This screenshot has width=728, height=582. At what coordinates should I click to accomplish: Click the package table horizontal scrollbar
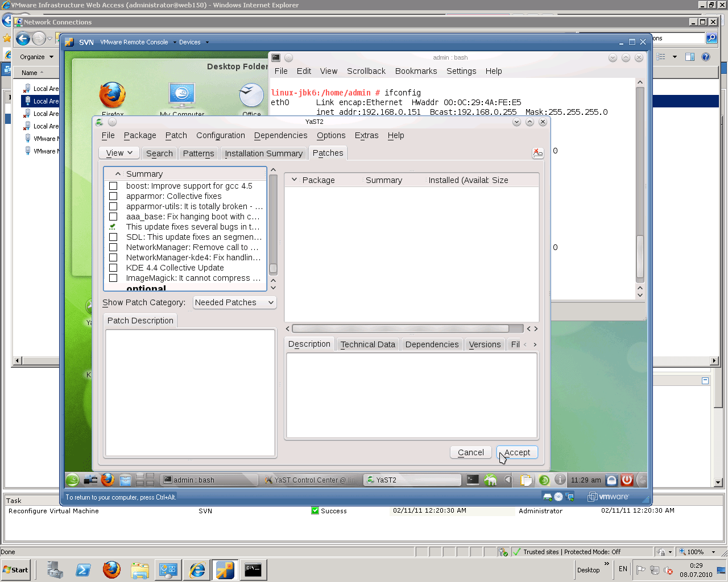(x=400, y=329)
